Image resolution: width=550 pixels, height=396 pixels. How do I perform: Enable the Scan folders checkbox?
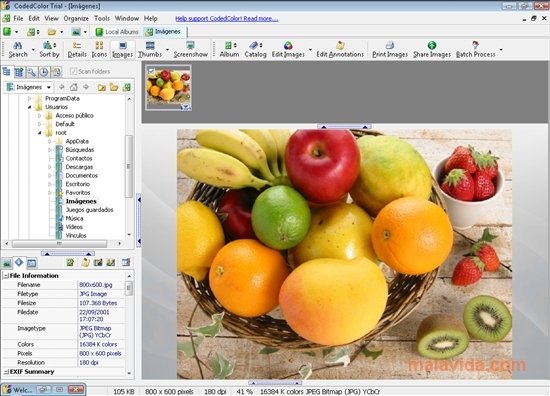pyautogui.click(x=73, y=72)
